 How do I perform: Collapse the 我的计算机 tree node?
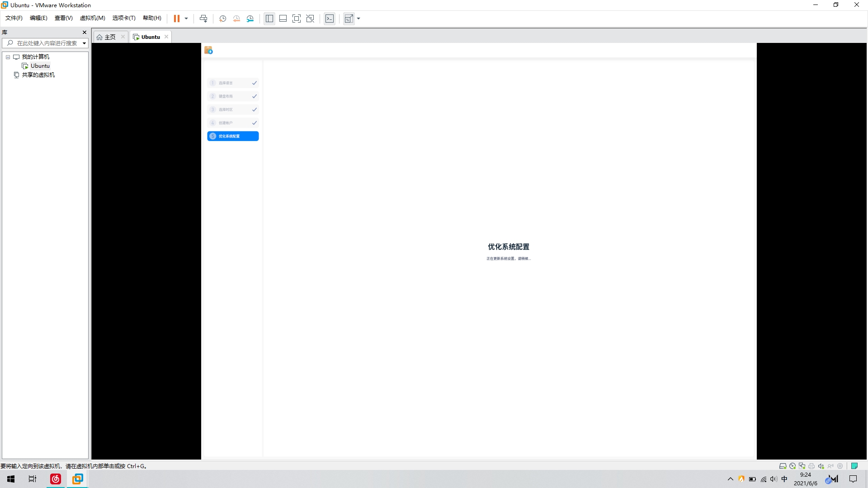coord(8,57)
